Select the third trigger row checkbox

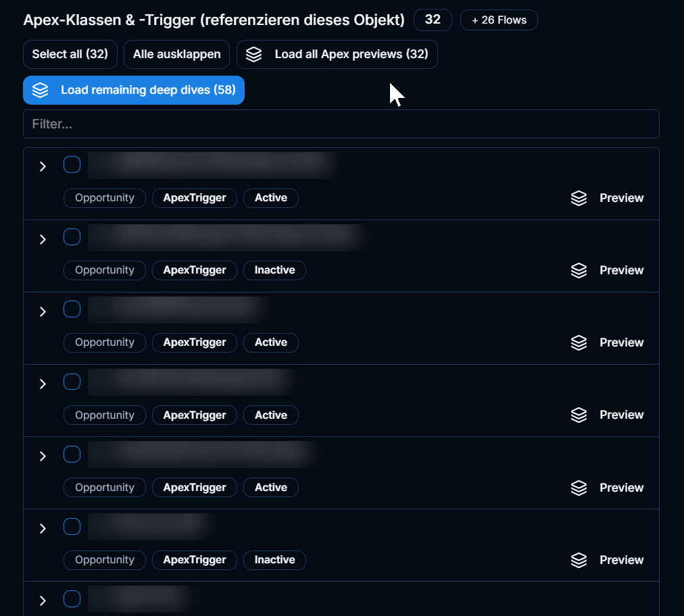pos(72,309)
